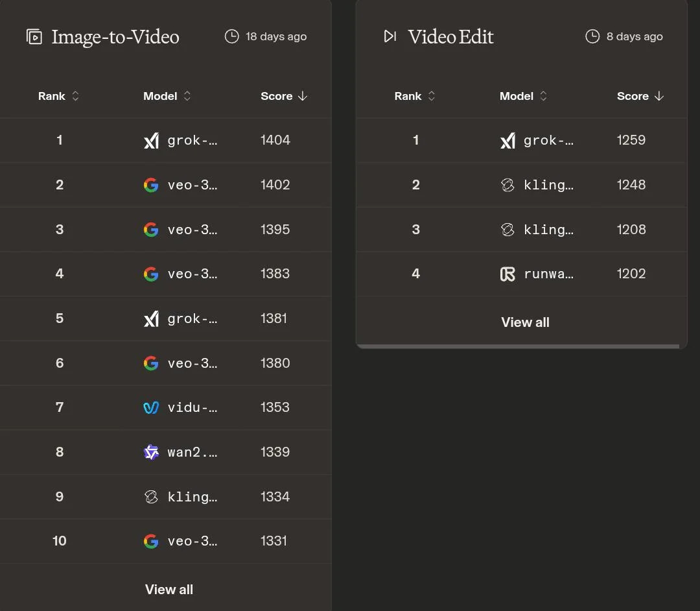This screenshot has width=700, height=611.
Task: Click Kling logo in Image-to-Video rank 9 row
Action: tap(151, 497)
